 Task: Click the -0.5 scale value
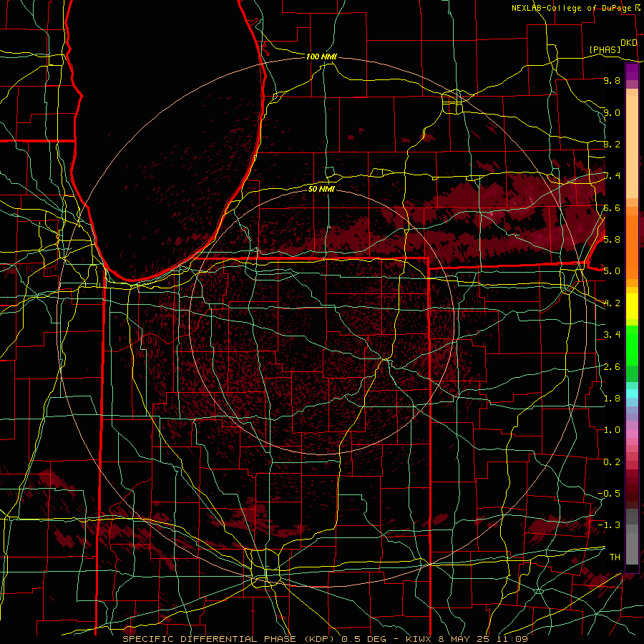click(x=609, y=493)
